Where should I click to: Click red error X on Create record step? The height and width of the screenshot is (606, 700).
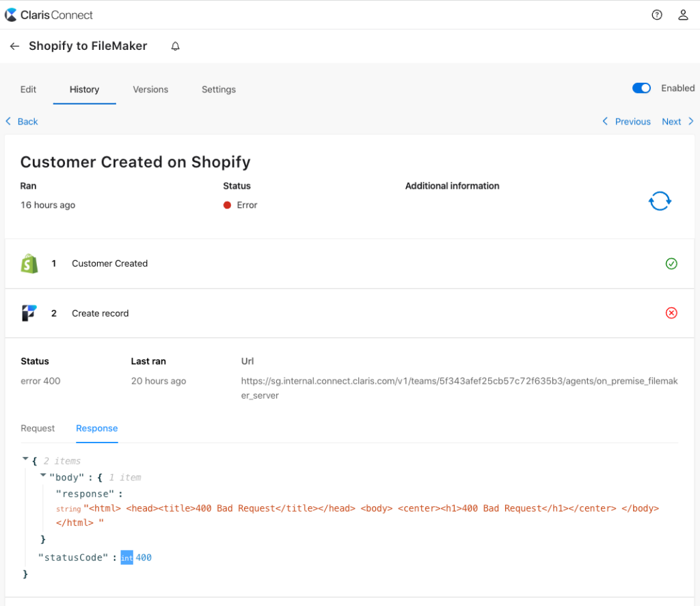pyautogui.click(x=671, y=313)
